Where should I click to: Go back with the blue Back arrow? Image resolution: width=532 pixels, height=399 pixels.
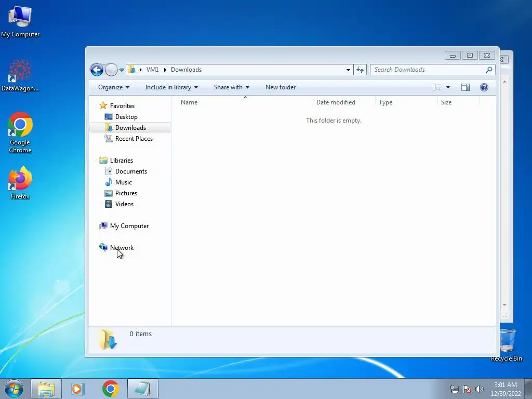click(97, 70)
